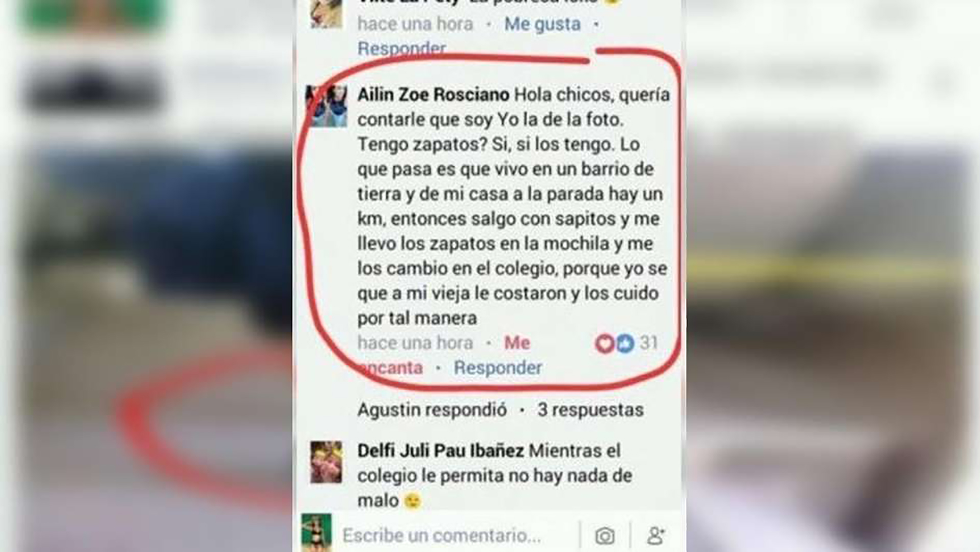Image resolution: width=980 pixels, height=552 pixels.
Task: Open the heart reaction on Ailin's comment
Action: pos(605,343)
